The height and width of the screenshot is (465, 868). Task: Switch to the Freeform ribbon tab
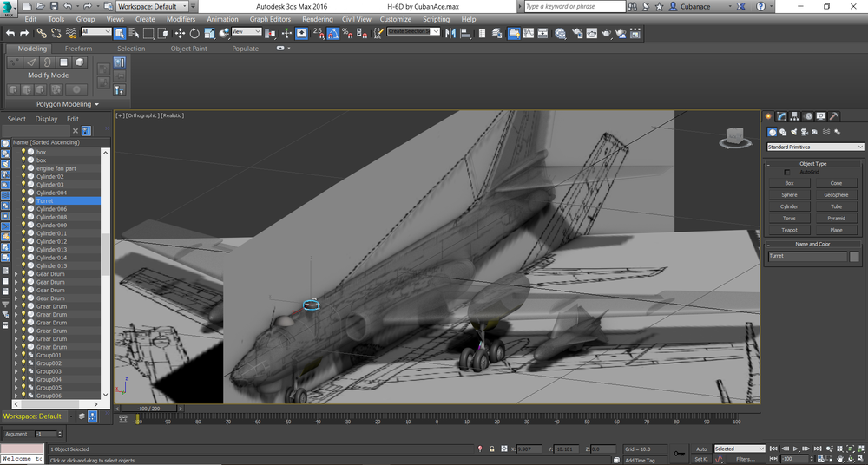click(78, 49)
